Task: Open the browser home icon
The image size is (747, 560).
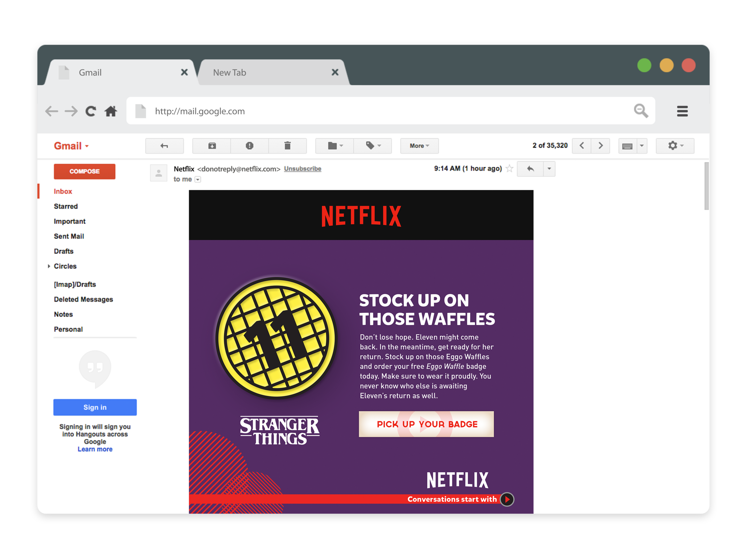Action: coord(111,111)
